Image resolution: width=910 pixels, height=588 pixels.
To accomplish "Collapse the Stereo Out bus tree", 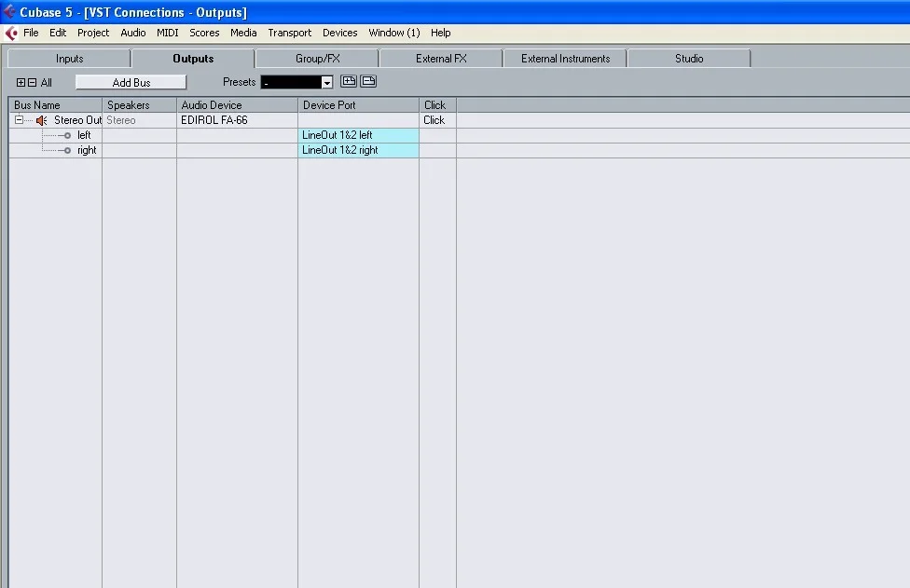I will [x=20, y=120].
